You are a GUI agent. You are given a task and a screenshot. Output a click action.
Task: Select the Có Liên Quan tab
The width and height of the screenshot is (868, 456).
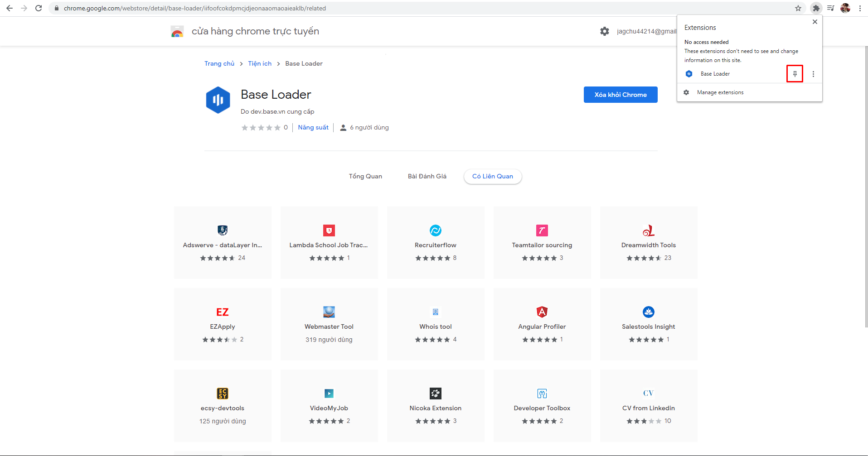493,176
